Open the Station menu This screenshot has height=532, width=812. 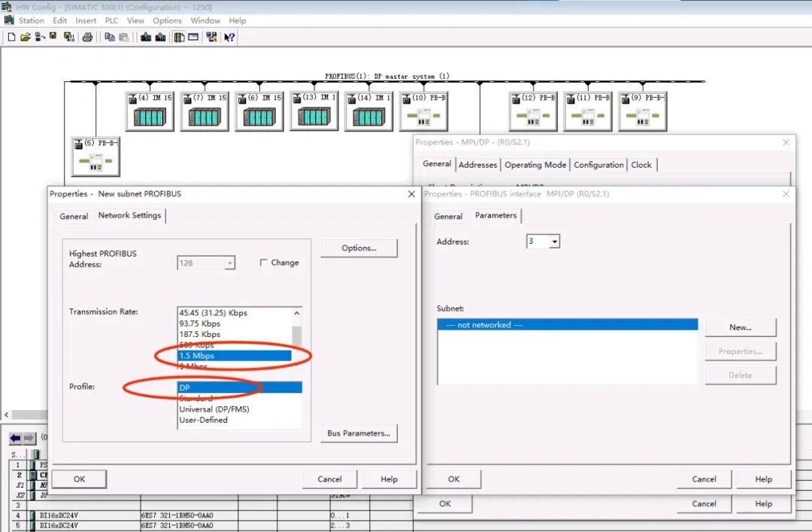point(31,21)
